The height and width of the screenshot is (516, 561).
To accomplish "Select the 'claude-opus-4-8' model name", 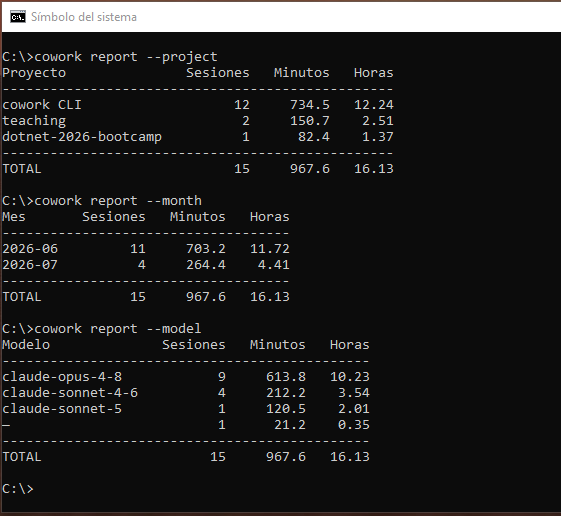I will (62, 377).
